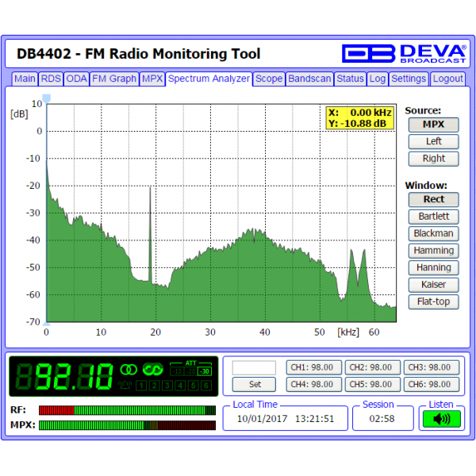This screenshot has width=476, height=476.
Task: Click the Listen speaker icon button
Action: coord(441,419)
